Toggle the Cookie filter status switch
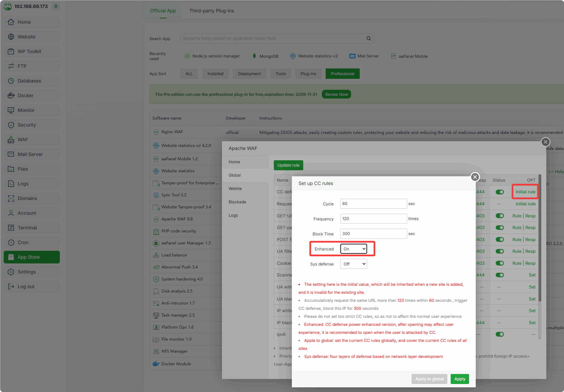The image size is (564, 392). 500,263
